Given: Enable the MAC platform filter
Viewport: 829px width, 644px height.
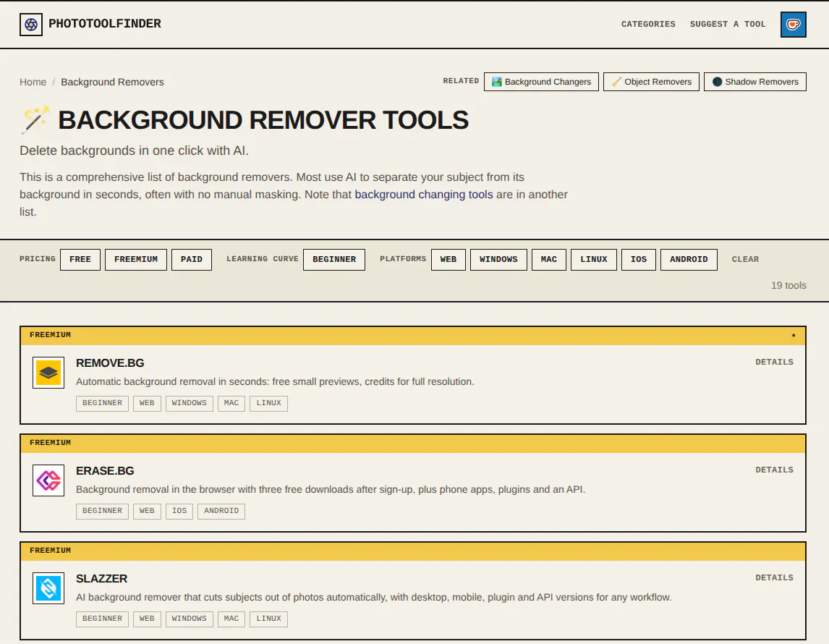Looking at the screenshot, I should tap(549, 260).
